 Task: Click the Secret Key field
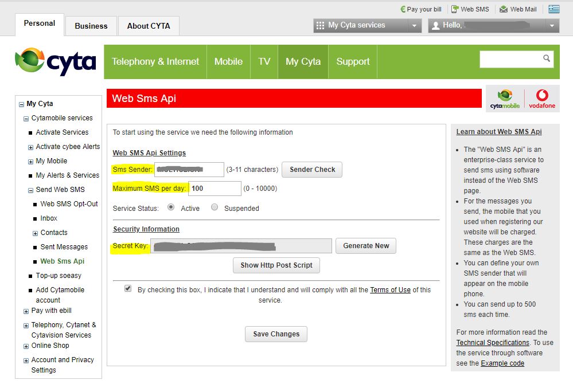click(x=241, y=246)
